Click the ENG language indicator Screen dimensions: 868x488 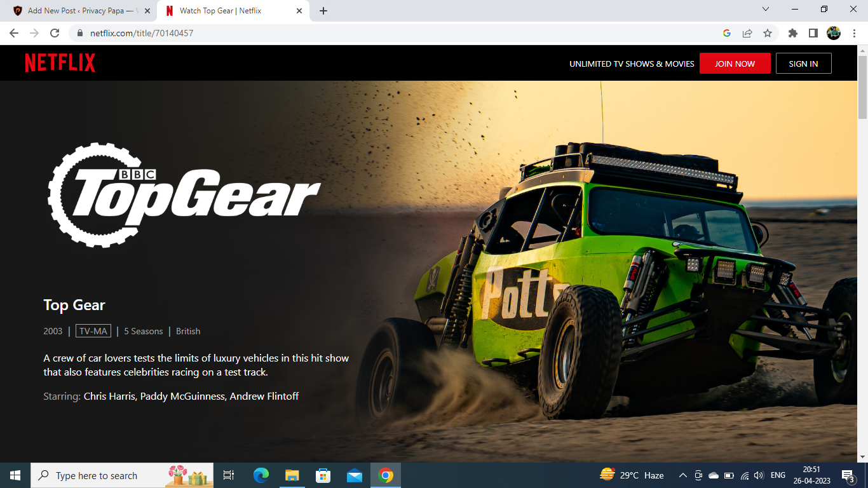tap(778, 475)
